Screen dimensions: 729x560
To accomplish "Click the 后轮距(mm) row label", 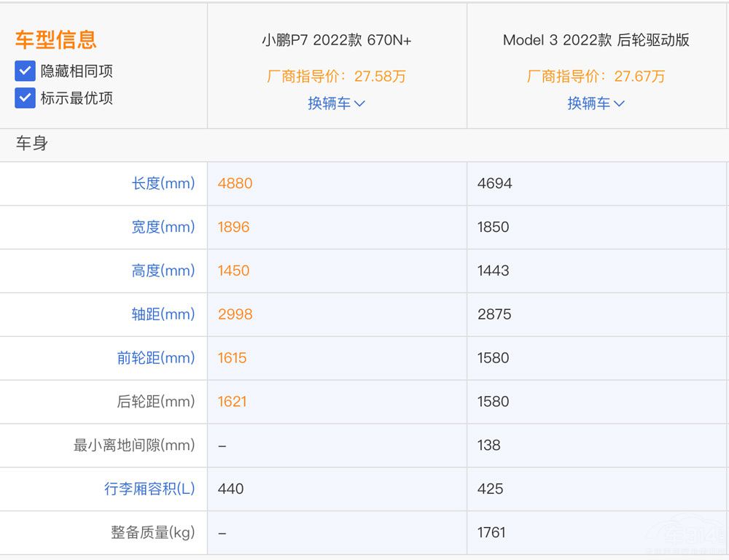I will pos(156,402).
